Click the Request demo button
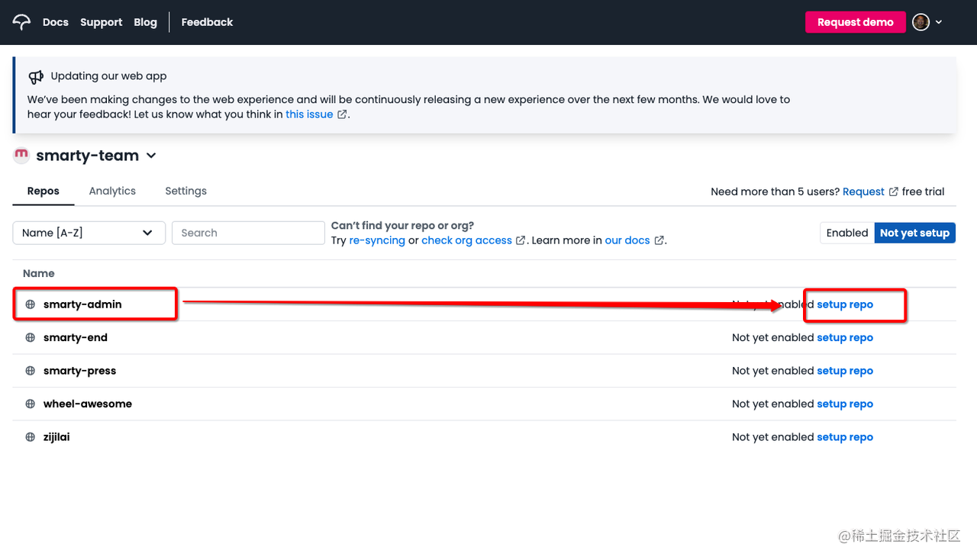This screenshot has width=977, height=560. tap(855, 22)
